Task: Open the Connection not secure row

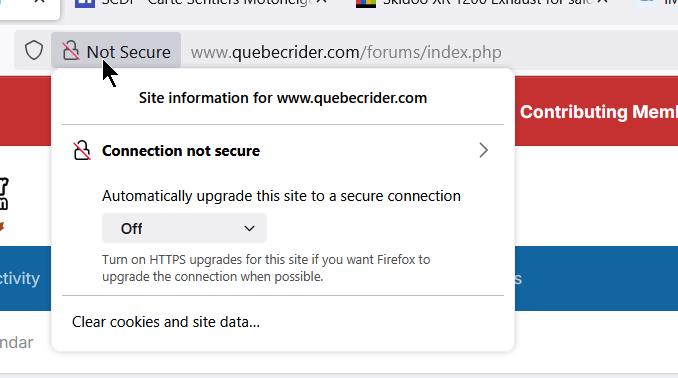Action: (283, 151)
